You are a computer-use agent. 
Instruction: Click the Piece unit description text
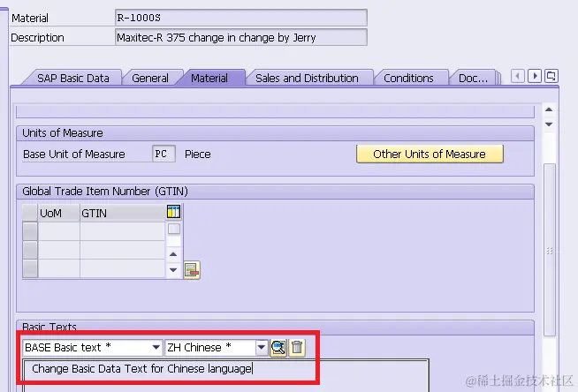198,154
